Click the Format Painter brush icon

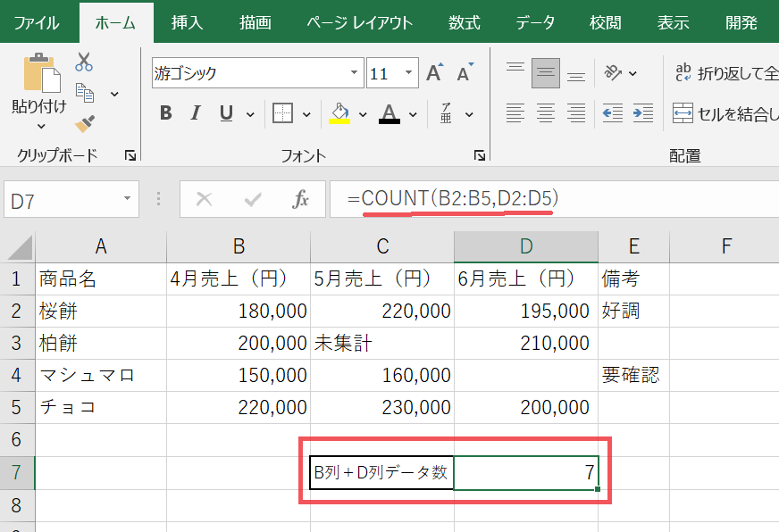click(x=85, y=123)
